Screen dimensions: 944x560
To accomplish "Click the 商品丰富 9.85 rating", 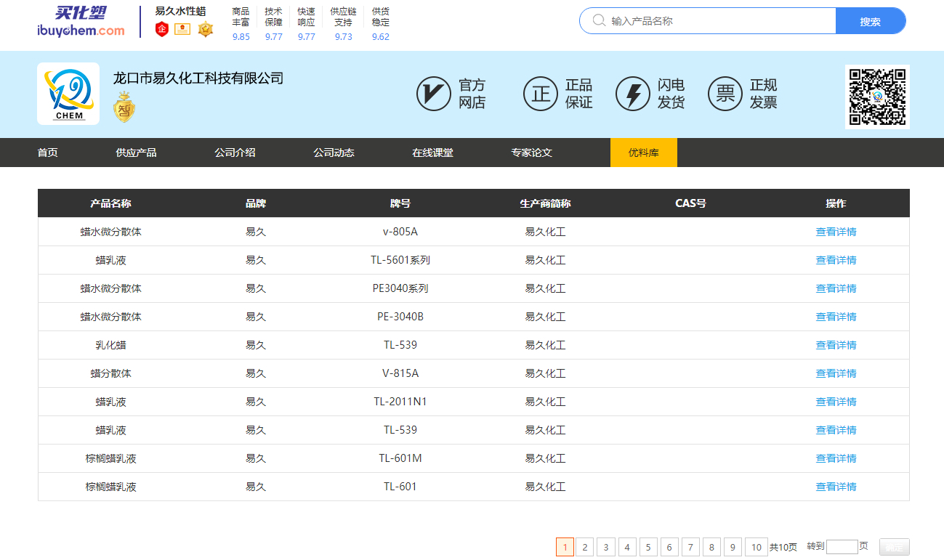I will tap(241, 24).
